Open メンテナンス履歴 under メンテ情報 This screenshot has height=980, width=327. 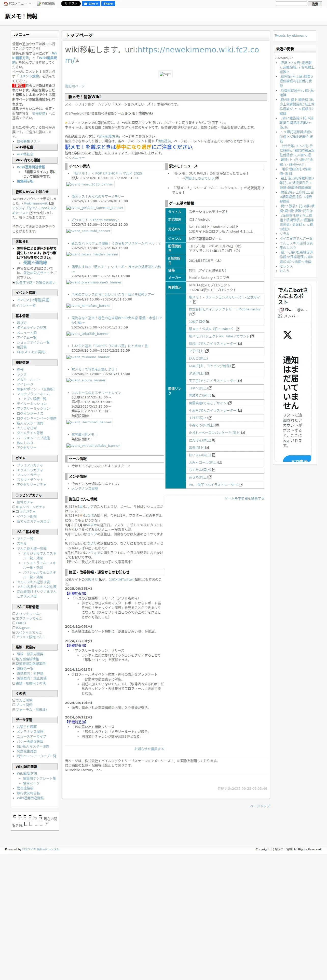(85, 489)
